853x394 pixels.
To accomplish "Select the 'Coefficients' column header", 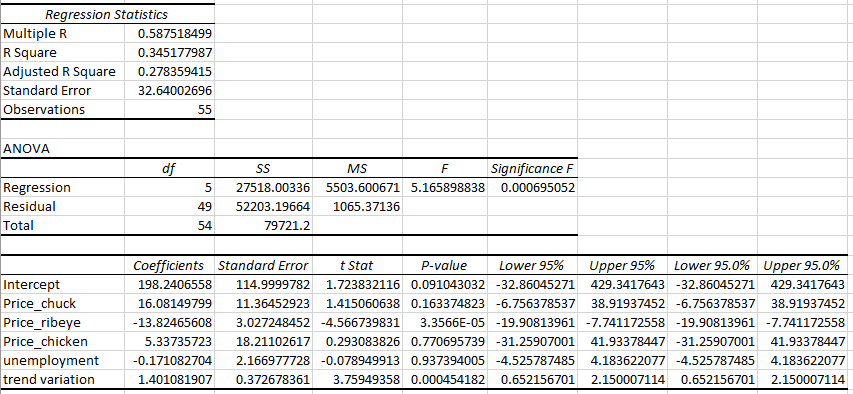I will pyautogui.click(x=169, y=266).
